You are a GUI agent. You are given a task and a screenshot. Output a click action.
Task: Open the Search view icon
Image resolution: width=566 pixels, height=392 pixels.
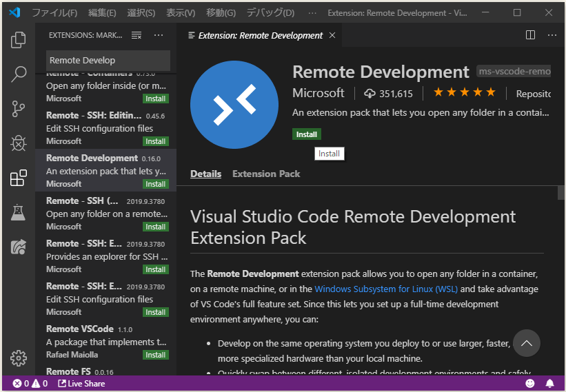click(19, 74)
